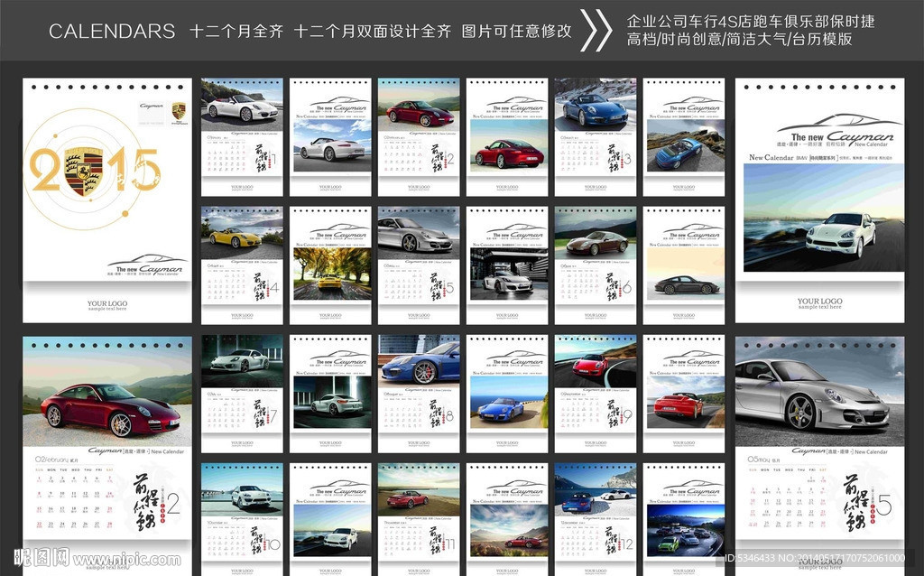
Task: Open the August page with blue coupe close-up
Action: (x=419, y=394)
